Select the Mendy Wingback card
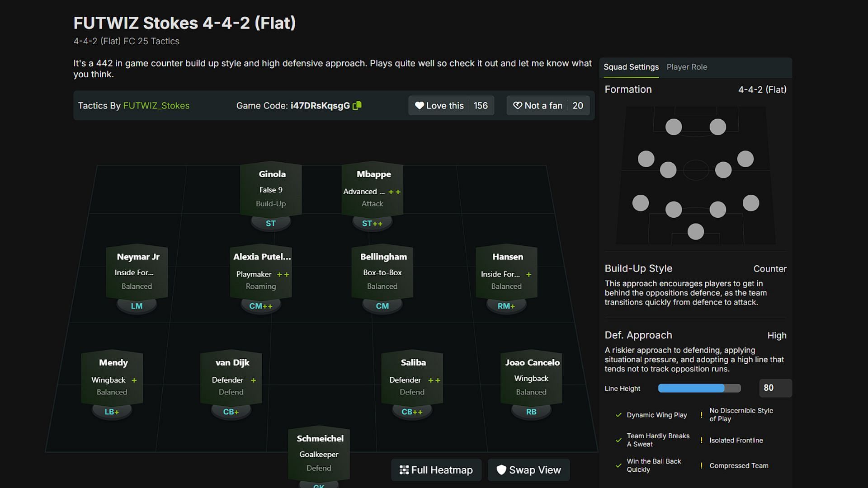The height and width of the screenshot is (488, 868). pos(112,377)
